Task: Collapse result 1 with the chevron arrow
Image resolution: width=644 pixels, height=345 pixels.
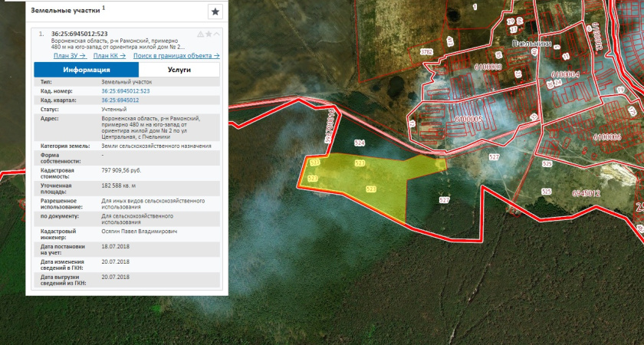Action: [217, 34]
